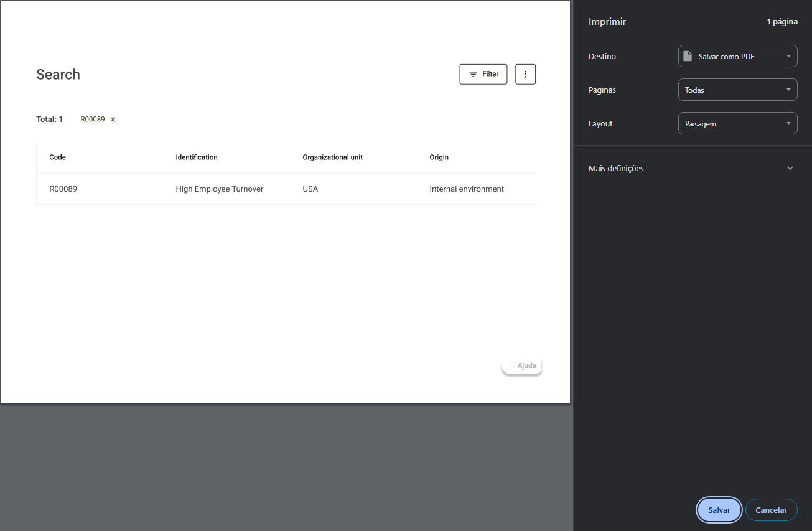Select the Internal environment cell
812x531 pixels.
(467, 189)
